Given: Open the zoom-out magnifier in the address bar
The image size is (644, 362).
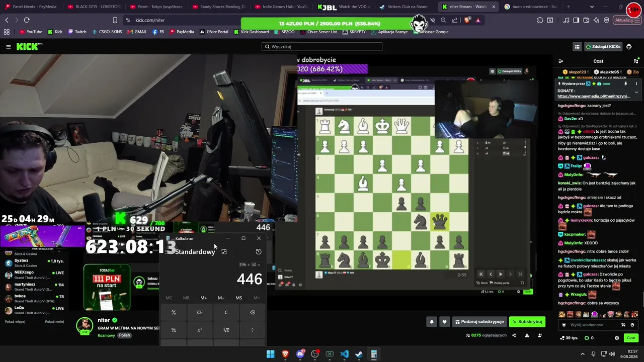Looking at the screenshot, I should tap(443, 20).
